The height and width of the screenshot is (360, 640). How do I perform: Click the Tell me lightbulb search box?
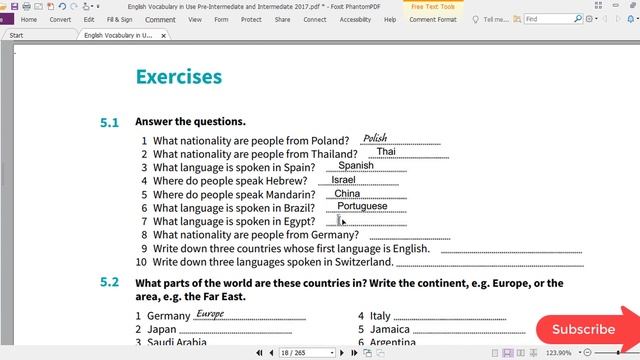point(491,19)
